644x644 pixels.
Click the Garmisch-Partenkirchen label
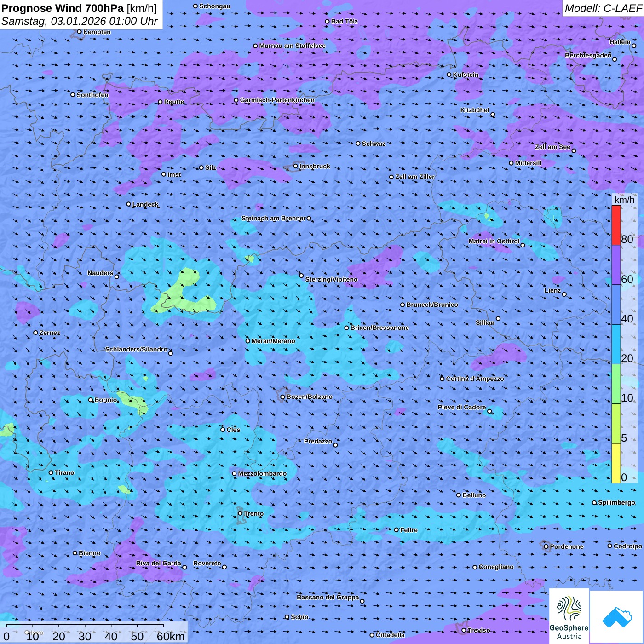[277, 100]
